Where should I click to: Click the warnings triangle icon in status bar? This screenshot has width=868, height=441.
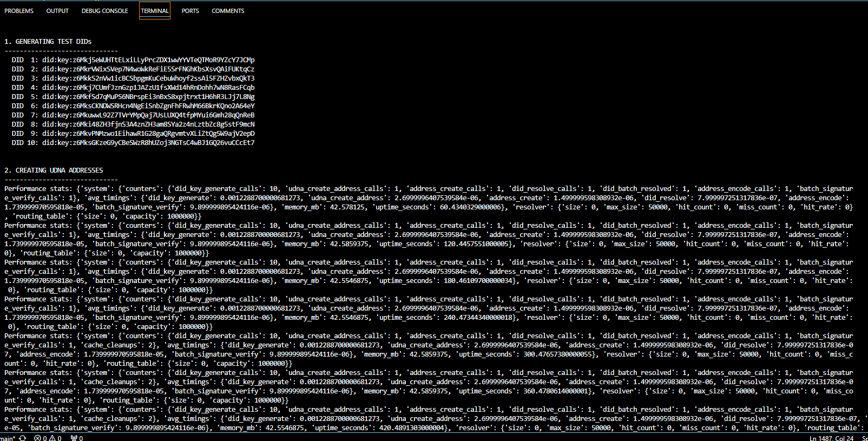52,438
